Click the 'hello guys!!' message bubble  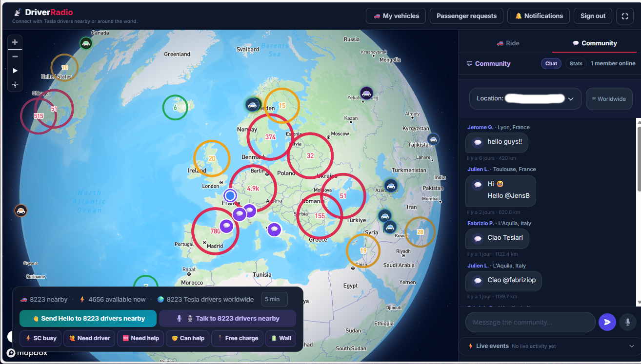tap(497, 142)
